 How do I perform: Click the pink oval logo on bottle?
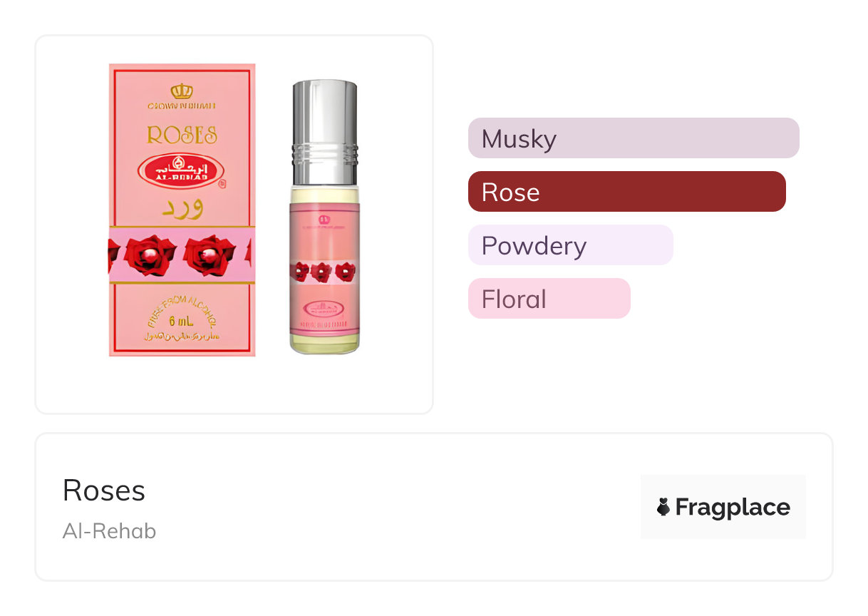click(x=324, y=309)
